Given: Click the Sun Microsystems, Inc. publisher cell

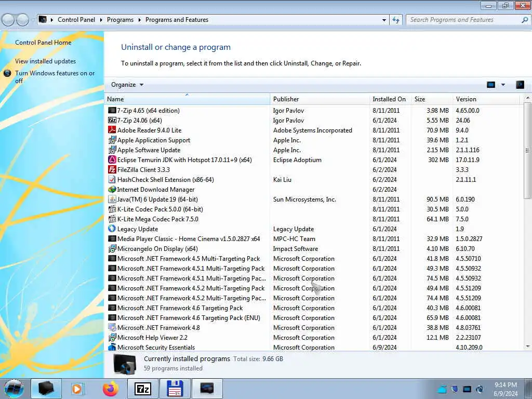Looking at the screenshot, I should (x=304, y=199).
